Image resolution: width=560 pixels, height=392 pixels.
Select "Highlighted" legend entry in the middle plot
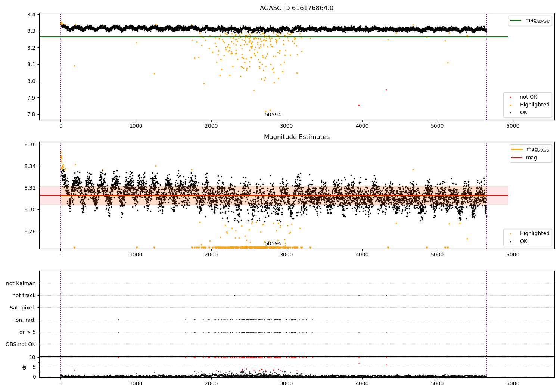[535, 234]
